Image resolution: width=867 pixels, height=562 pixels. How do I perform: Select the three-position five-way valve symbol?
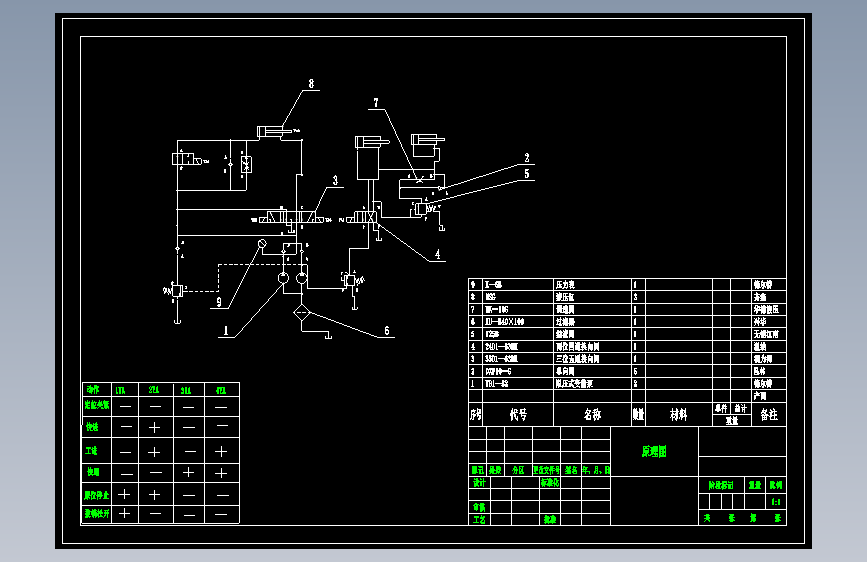tap(292, 217)
